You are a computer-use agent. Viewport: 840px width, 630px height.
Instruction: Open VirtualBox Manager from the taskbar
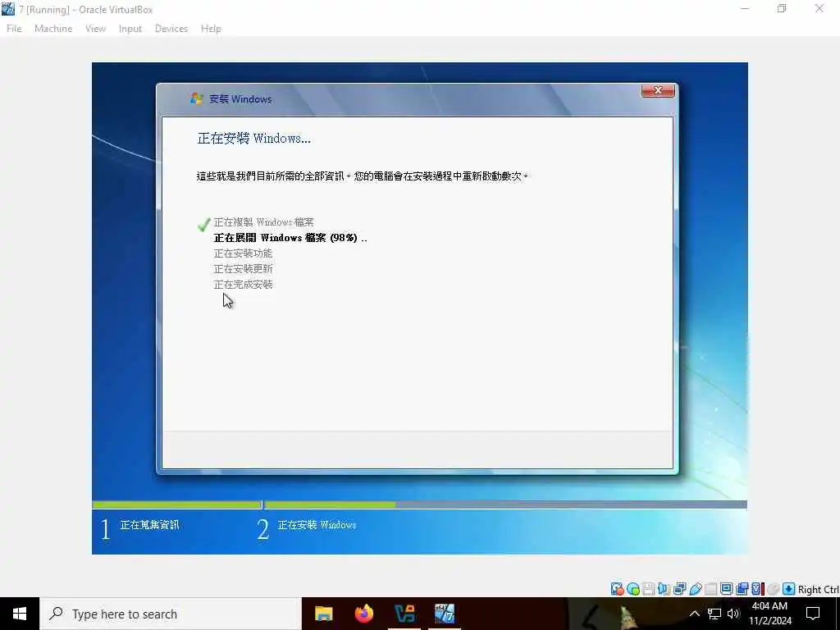[404, 614]
